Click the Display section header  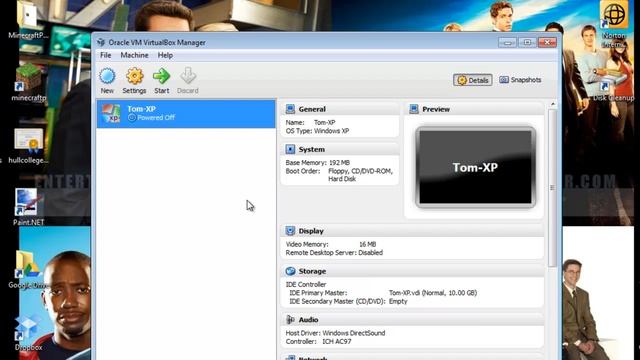[412, 231]
